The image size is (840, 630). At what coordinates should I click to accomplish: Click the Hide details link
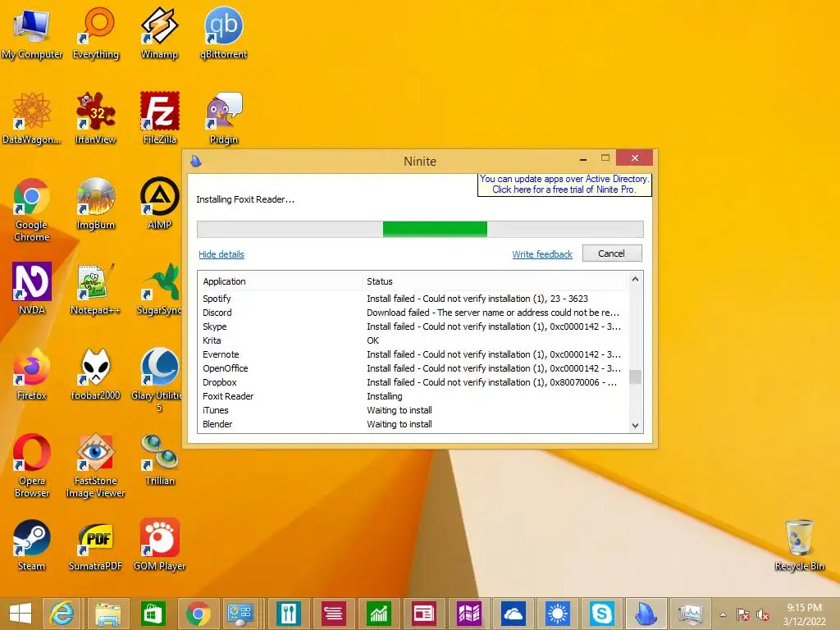221,254
